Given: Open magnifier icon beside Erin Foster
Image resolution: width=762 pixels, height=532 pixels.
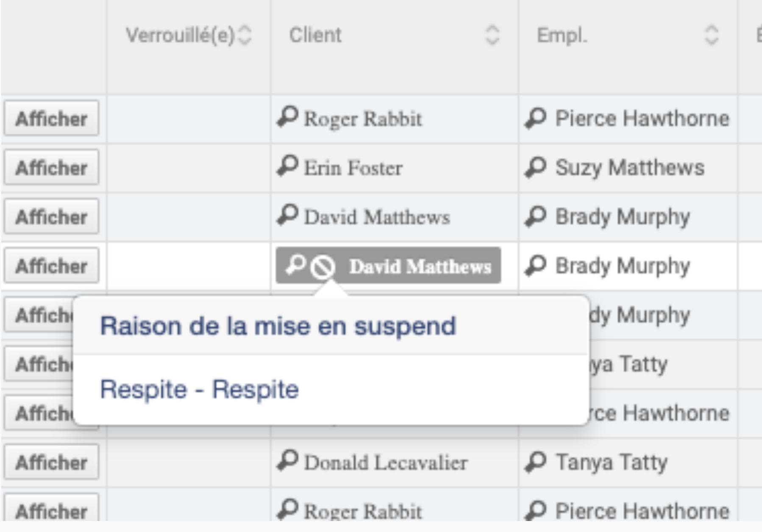Looking at the screenshot, I should [x=288, y=166].
